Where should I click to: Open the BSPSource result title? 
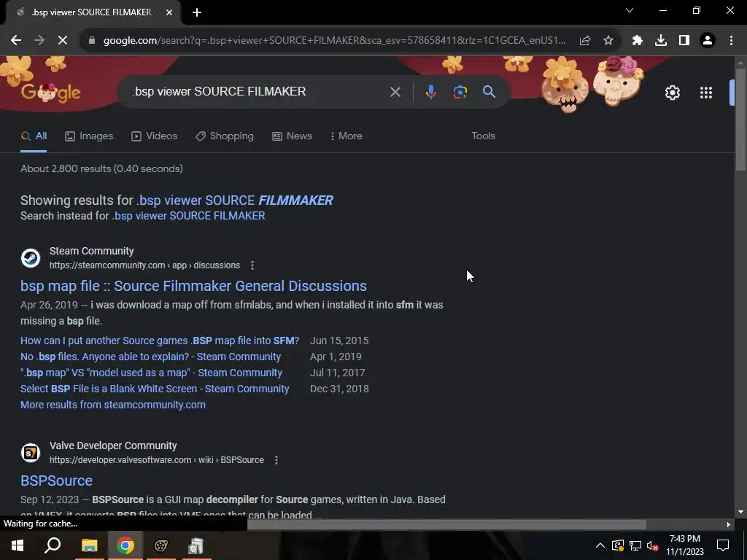pyautogui.click(x=56, y=481)
